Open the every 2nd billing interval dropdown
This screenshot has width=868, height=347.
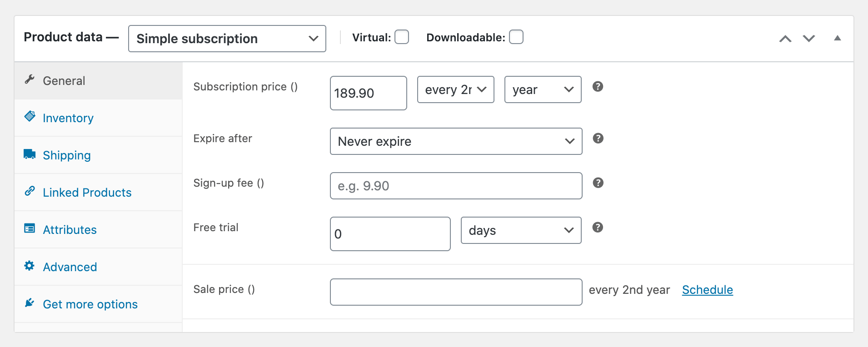[x=456, y=89]
